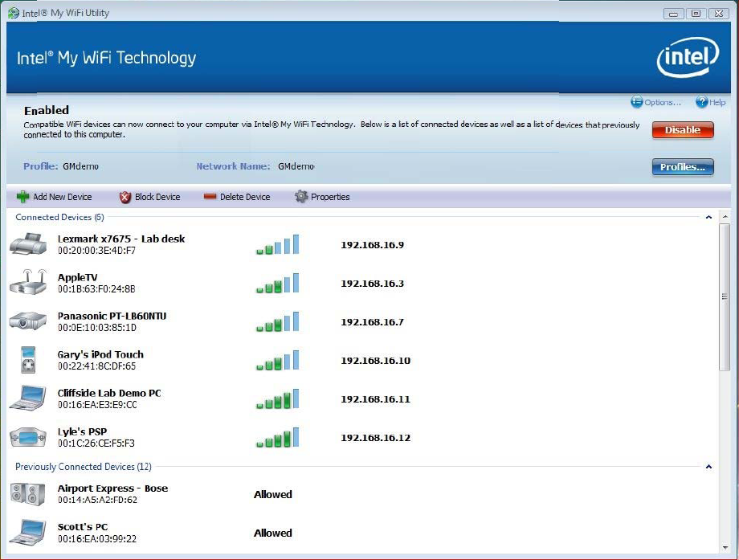Click Previously Connected Devices (12) header text
The image size is (739, 560).
[x=84, y=467]
